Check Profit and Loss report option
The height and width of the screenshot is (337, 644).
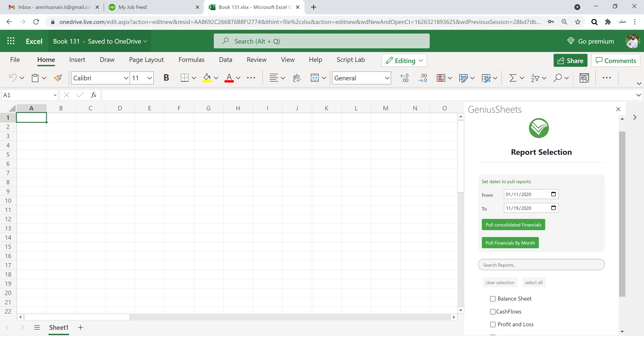[x=493, y=324]
